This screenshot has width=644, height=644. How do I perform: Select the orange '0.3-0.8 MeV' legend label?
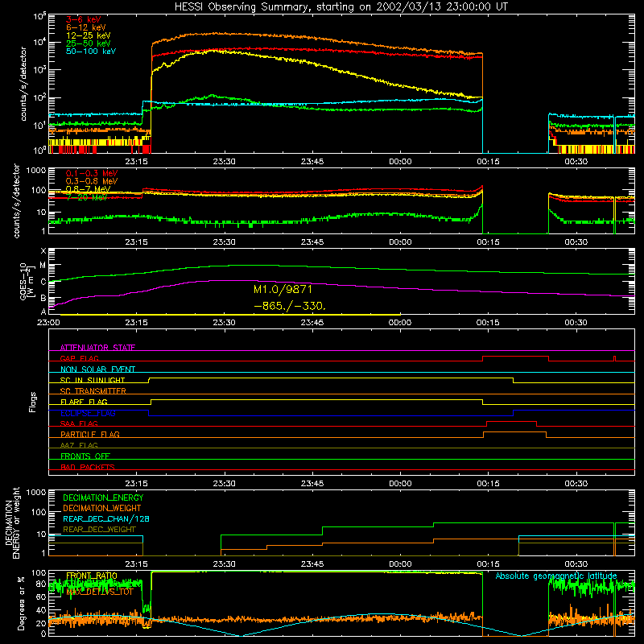coord(92,181)
